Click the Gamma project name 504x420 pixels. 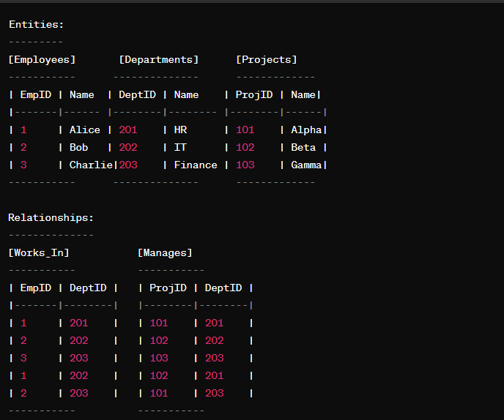coord(306,165)
